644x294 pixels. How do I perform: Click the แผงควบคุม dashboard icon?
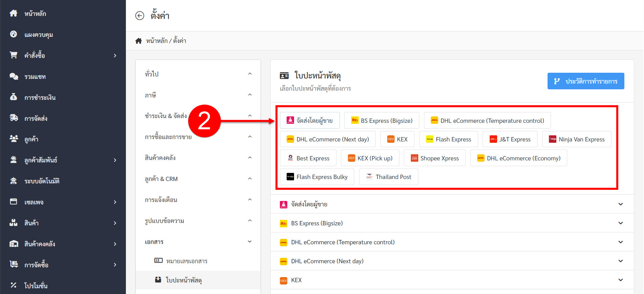14,34
